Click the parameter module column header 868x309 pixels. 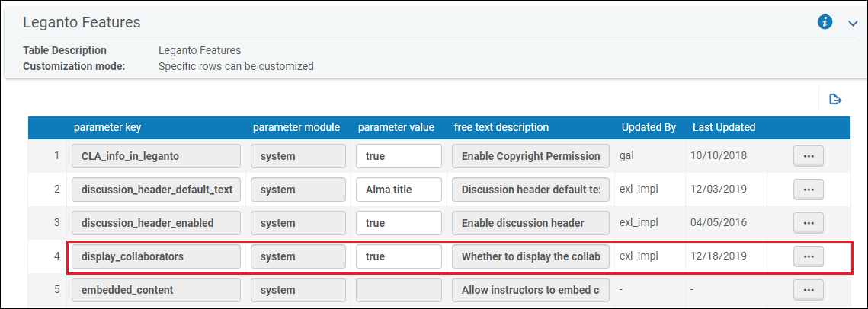[296, 127]
